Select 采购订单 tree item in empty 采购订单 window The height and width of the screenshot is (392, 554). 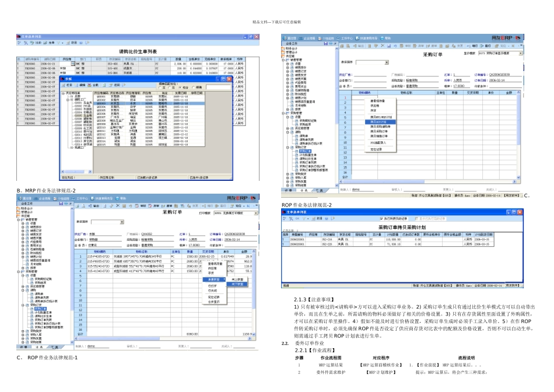[x=305, y=151]
